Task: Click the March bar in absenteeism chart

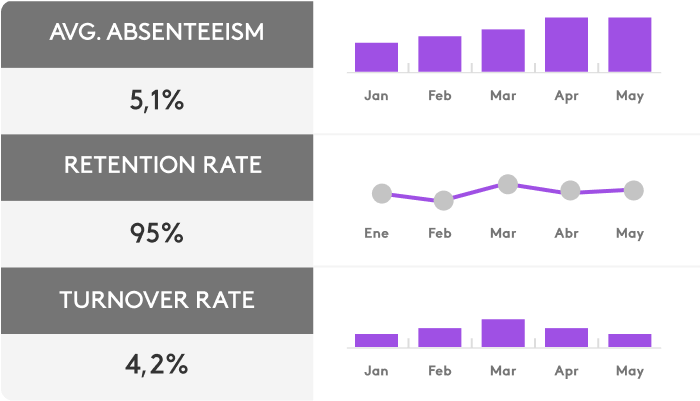Action: (503, 51)
